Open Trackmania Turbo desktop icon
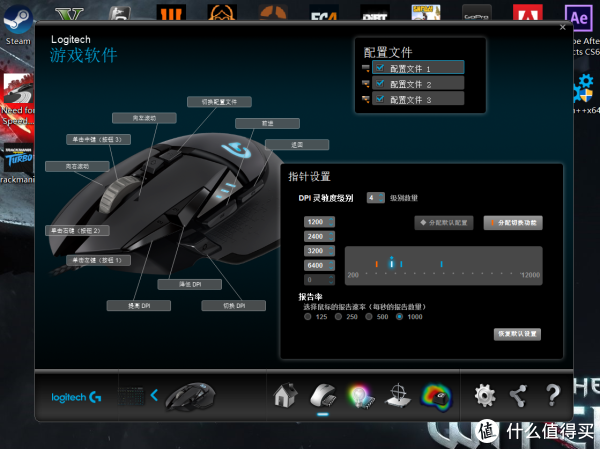 coord(17,163)
